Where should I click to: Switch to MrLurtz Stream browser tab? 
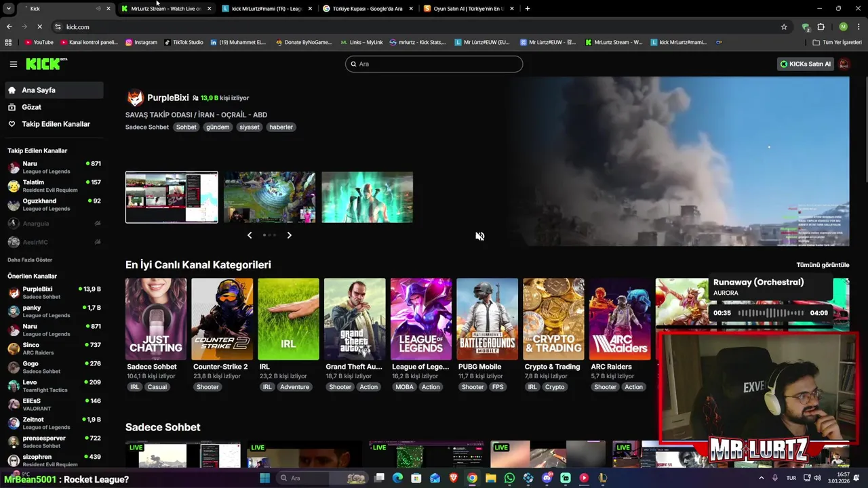[165, 9]
